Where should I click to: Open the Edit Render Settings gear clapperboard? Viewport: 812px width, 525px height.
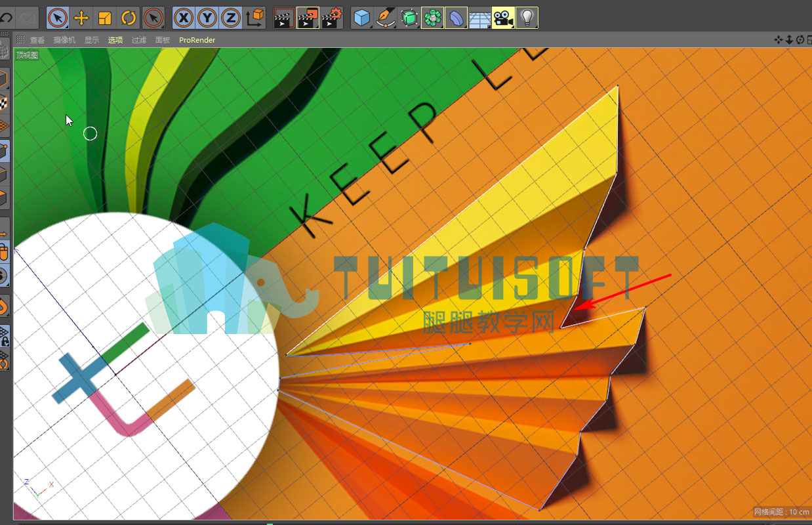(x=332, y=18)
